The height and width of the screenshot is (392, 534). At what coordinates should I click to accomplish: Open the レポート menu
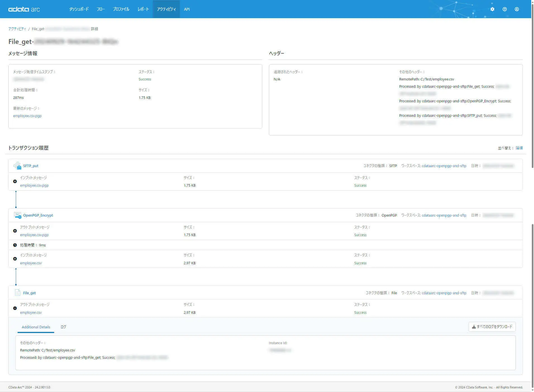[143, 9]
